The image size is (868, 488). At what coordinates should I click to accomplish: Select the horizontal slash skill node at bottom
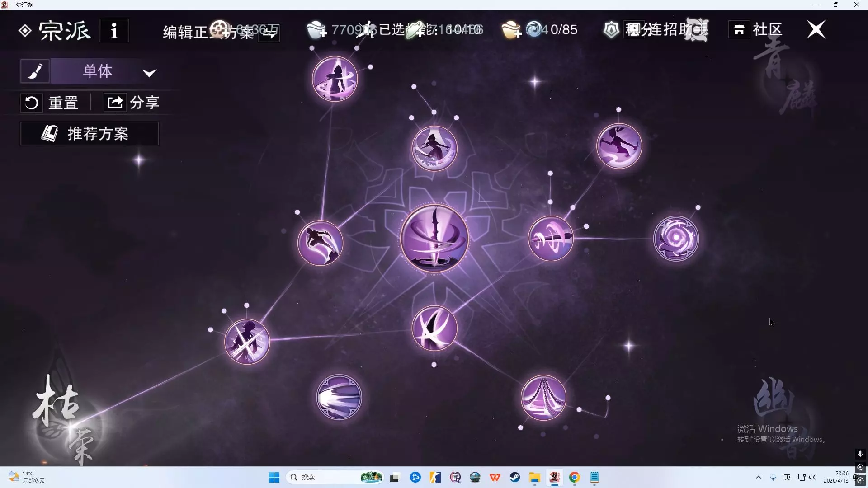(x=339, y=398)
